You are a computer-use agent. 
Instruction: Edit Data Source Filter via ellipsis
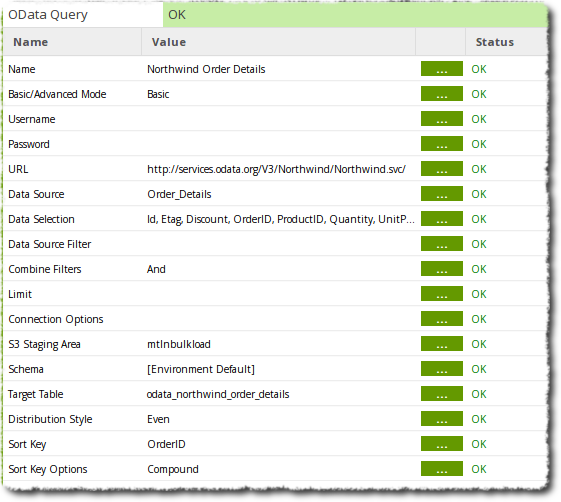click(x=442, y=244)
